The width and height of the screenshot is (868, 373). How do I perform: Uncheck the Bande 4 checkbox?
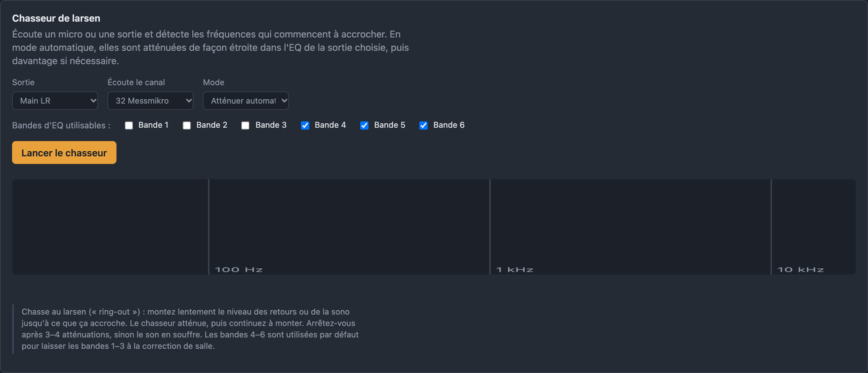tap(305, 125)
